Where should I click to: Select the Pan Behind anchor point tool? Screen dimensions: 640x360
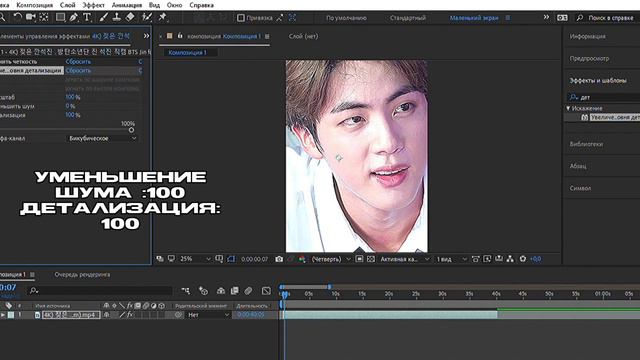tap(44, 17)
